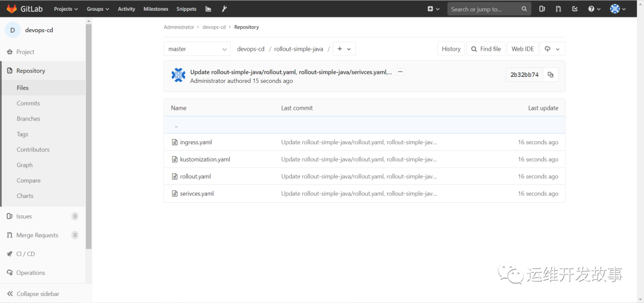This screenshot has width=644, height=303.
Task: Click the ingress.yaml file icon
Action: pos(175,143)
